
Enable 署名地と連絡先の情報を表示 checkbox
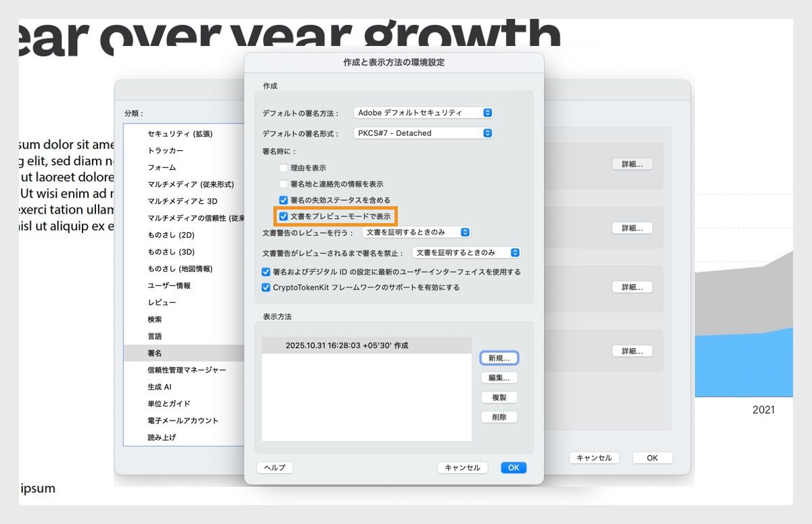click(284, 184)
